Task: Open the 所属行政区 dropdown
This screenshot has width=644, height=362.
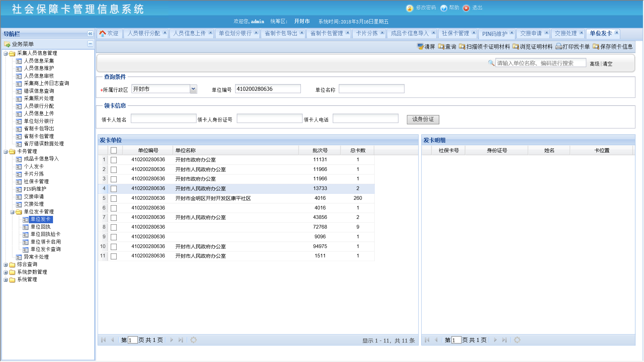Action: 193,89
